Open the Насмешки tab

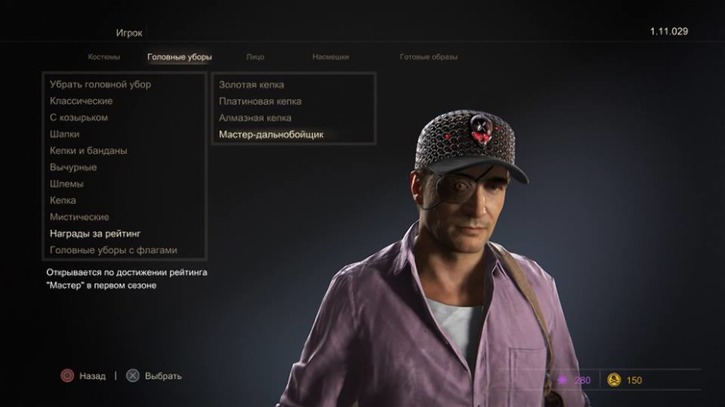click(x=331, y=57)
